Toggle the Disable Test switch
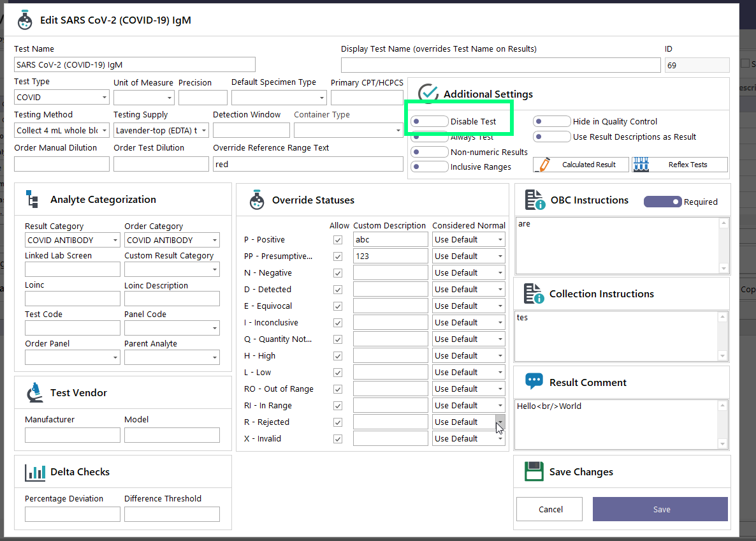 click(429, 122)
